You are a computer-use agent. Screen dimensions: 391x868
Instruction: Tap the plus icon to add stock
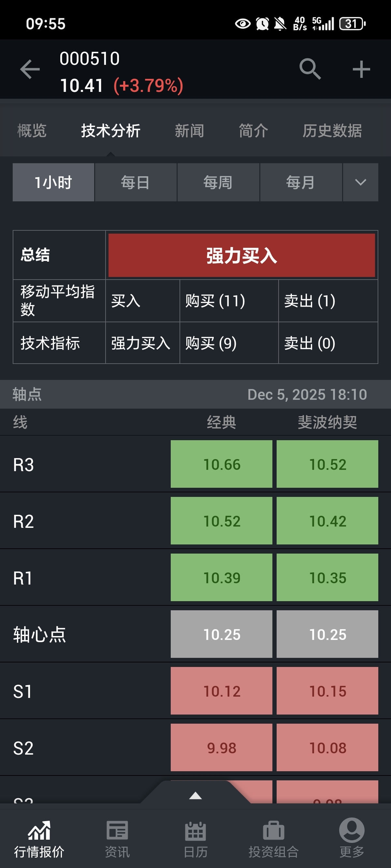tap(361, 69)
